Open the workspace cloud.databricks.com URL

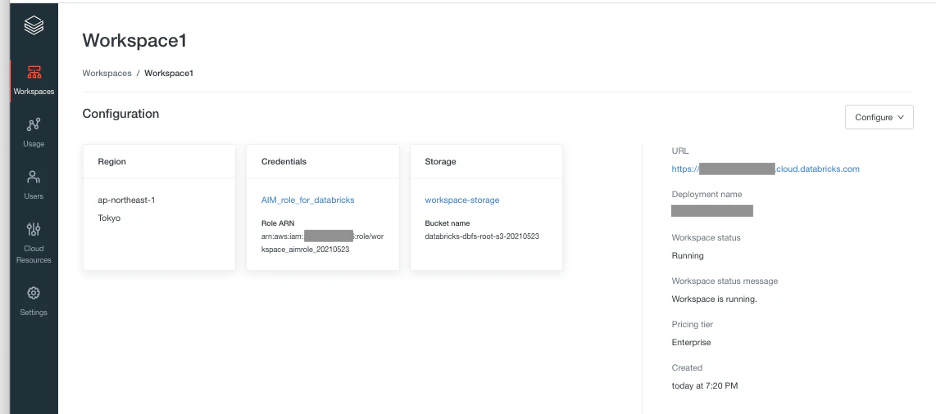[x=765, y=169]
